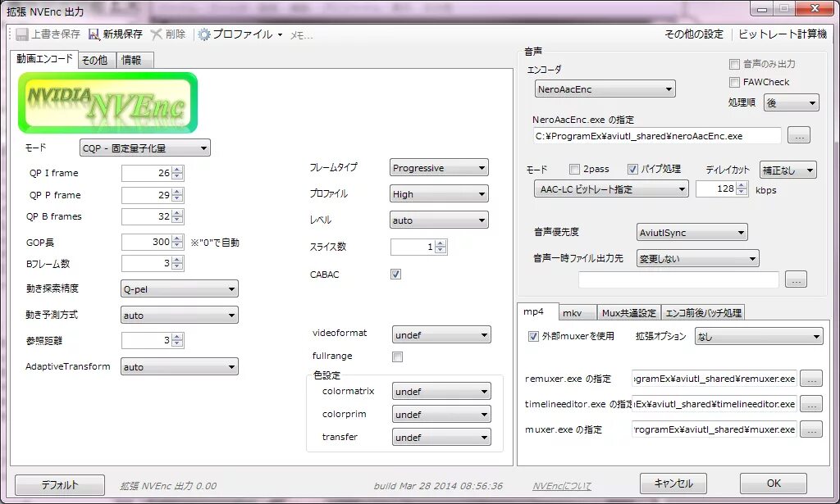
Task: Open the フレームタイプ Progressive dropdown
Action: coord(439,168)
